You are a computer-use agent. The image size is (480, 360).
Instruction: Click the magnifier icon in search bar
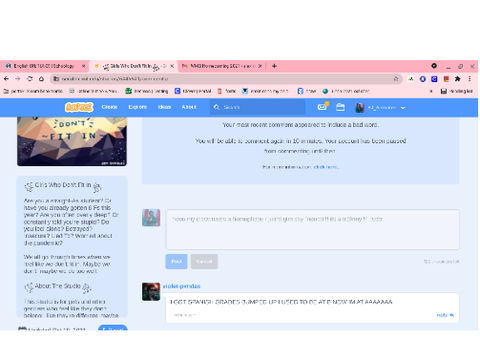[x=216, y=107]
